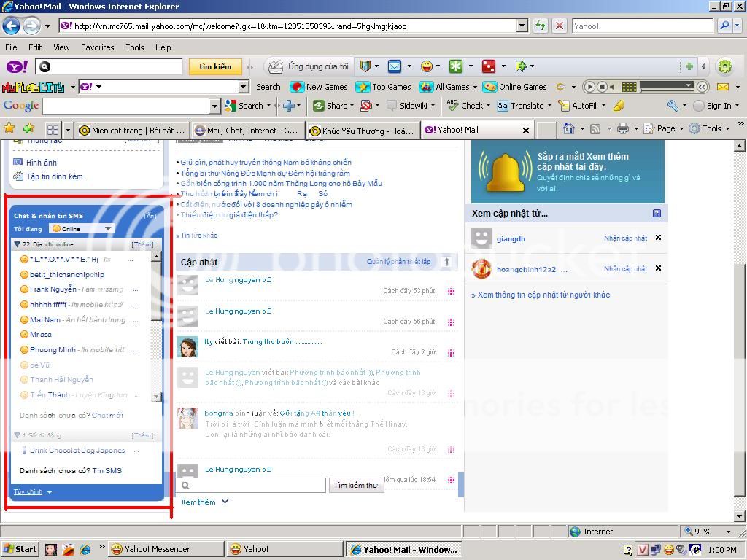The height and width of the screenshot is (560, 747).
Task: Open the Favorites menu
Action: pyautogui.click(x=97, y=47)
